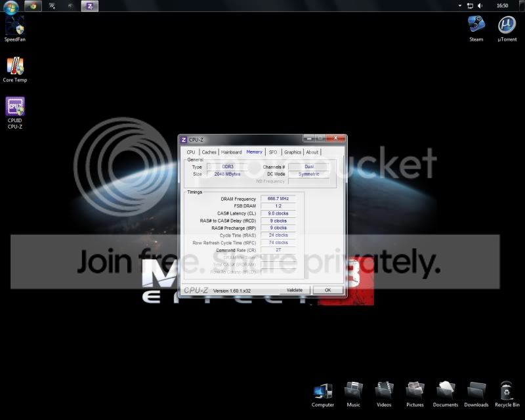The height and width of the screenshot is (420, 525).
Task: Select the Computer desktop icon
Action: pyautogui.click(x=323, y=394)
